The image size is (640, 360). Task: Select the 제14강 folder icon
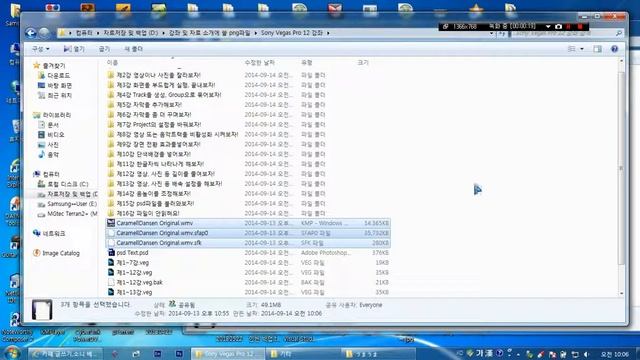(x=111, y=193)
